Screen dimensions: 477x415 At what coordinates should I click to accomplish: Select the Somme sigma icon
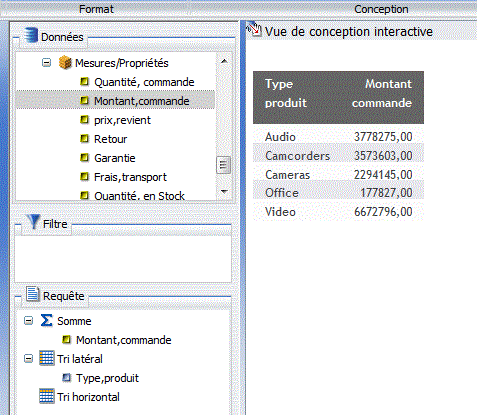pos(46,321)
